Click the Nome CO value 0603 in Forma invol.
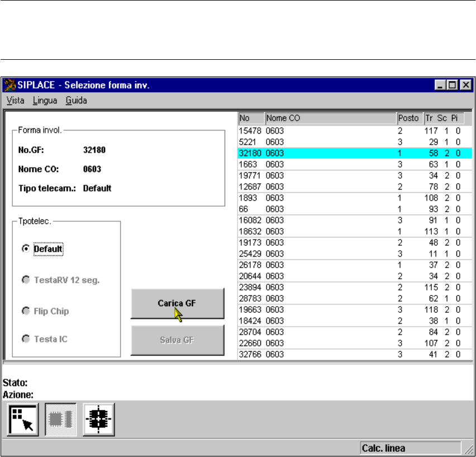The height and width of the screenshot is (457, 476). (x=92, y=169)
